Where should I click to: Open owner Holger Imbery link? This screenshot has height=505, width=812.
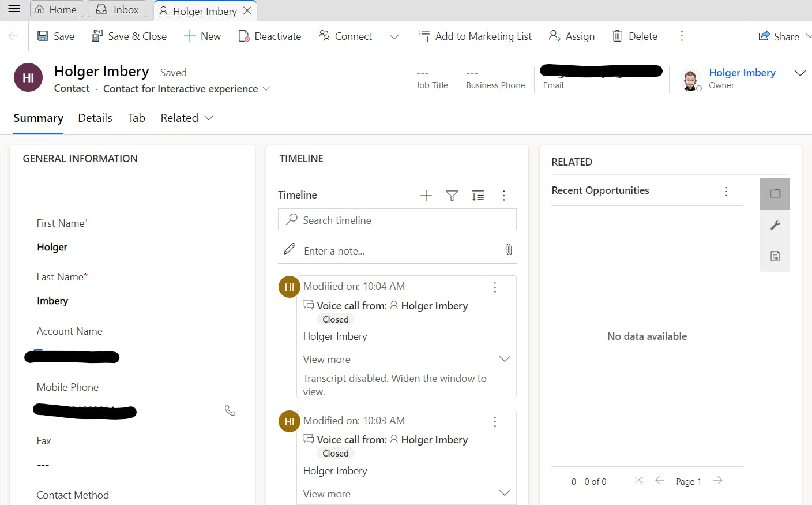pos(742,73)
